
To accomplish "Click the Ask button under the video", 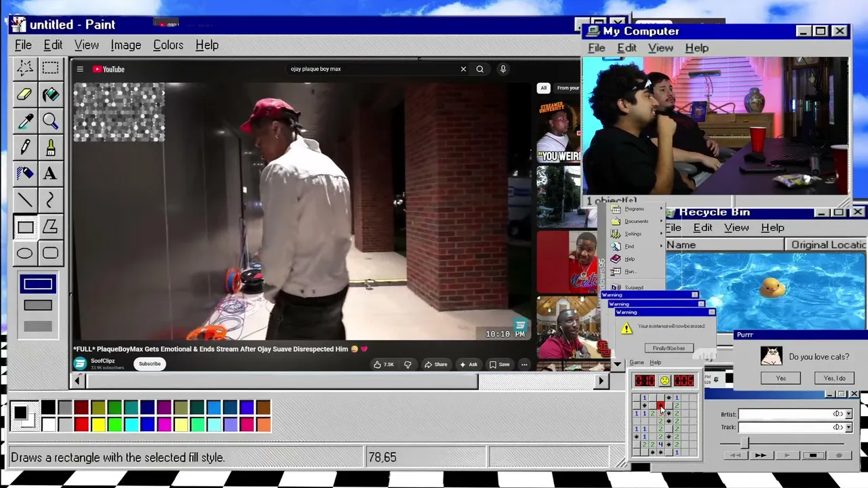I will pos(469,365).
